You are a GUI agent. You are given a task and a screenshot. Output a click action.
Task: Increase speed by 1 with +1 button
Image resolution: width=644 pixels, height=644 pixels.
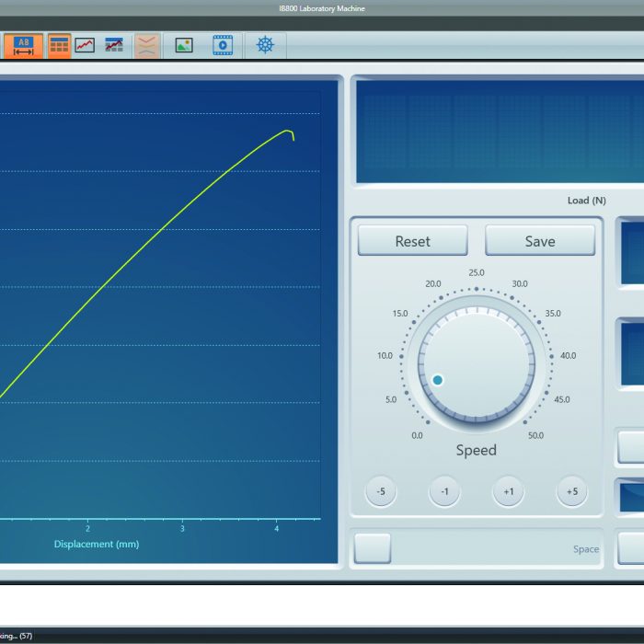[508, 492]
